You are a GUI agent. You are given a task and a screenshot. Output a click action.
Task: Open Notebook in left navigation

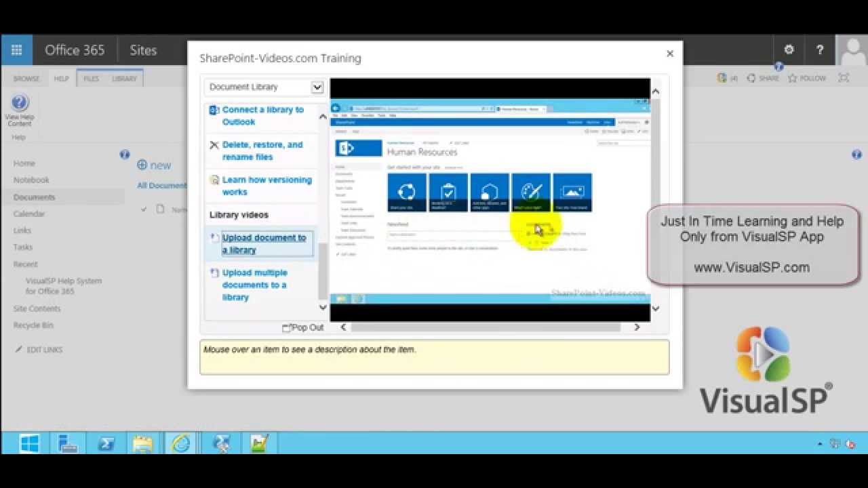(31, 180)
